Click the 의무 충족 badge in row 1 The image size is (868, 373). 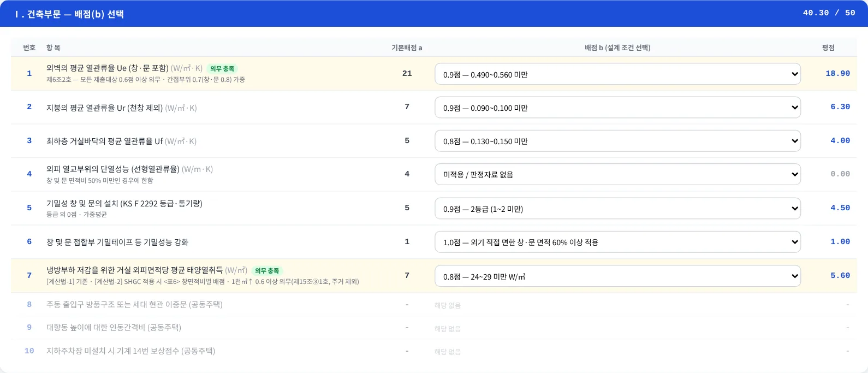[x=222, y=69]
